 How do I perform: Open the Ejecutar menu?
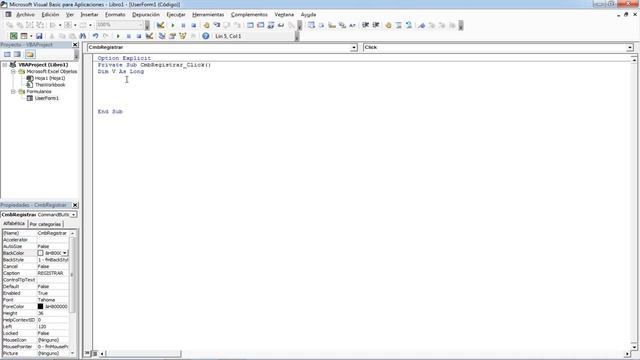pyautogui.click(x=176, y=14)
